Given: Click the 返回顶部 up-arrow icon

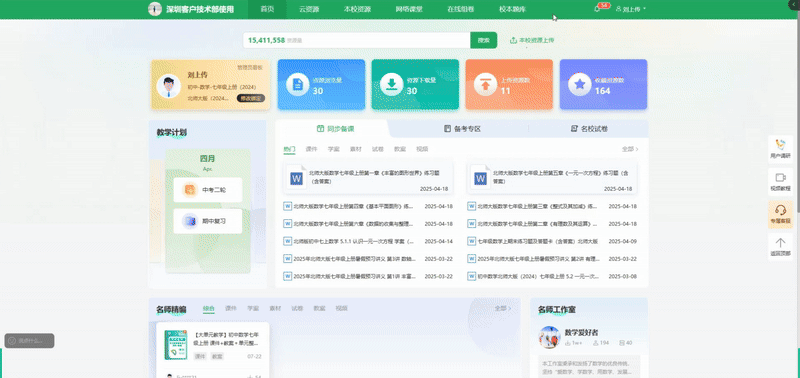Looking at the screenshot, I should click(x=780, y=243).
